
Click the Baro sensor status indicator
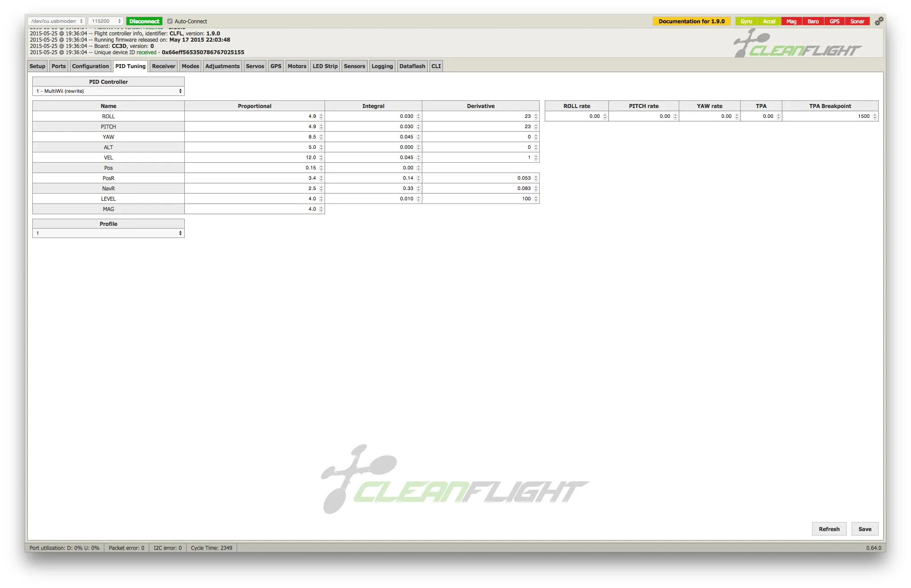tap(813, 22)
